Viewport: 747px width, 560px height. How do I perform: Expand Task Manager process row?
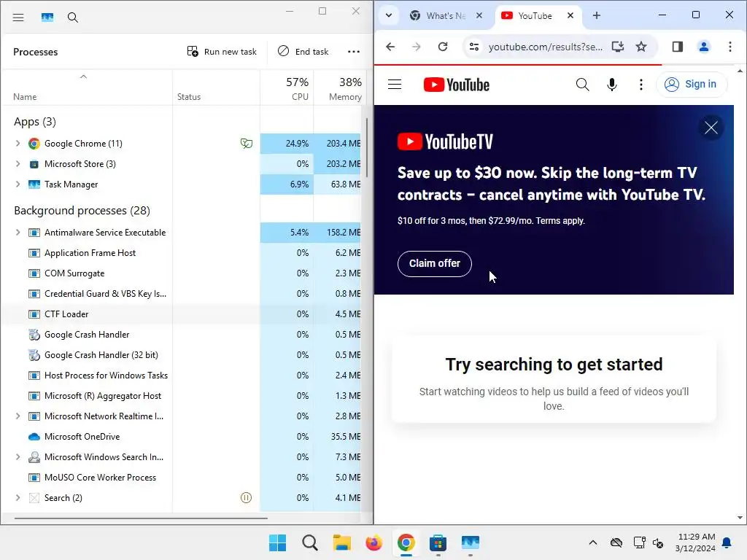tap(18, 184)
